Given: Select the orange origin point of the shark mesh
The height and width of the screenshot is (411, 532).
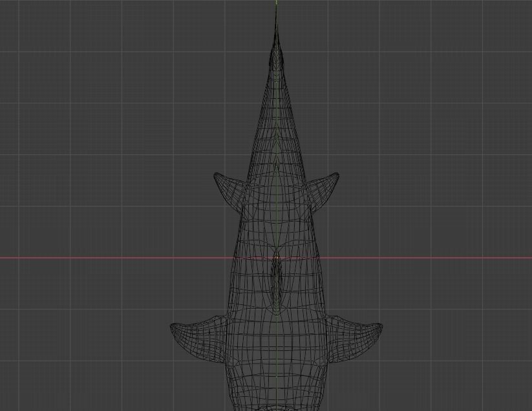Looking at the screenshot, I should pos(277,258).
